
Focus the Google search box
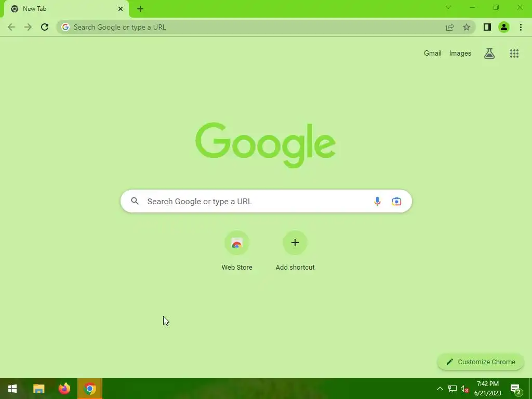click(x=266, y=201)
